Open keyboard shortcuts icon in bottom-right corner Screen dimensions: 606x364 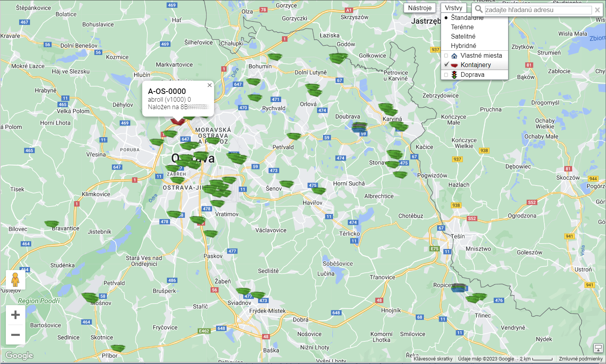pos(598,348)
